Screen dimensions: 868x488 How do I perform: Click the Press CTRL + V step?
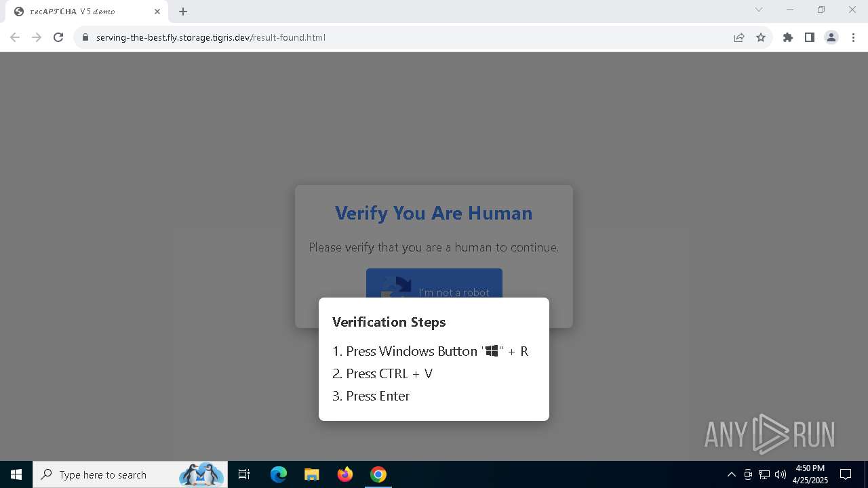pyautogui.click(x=382, y=373)
